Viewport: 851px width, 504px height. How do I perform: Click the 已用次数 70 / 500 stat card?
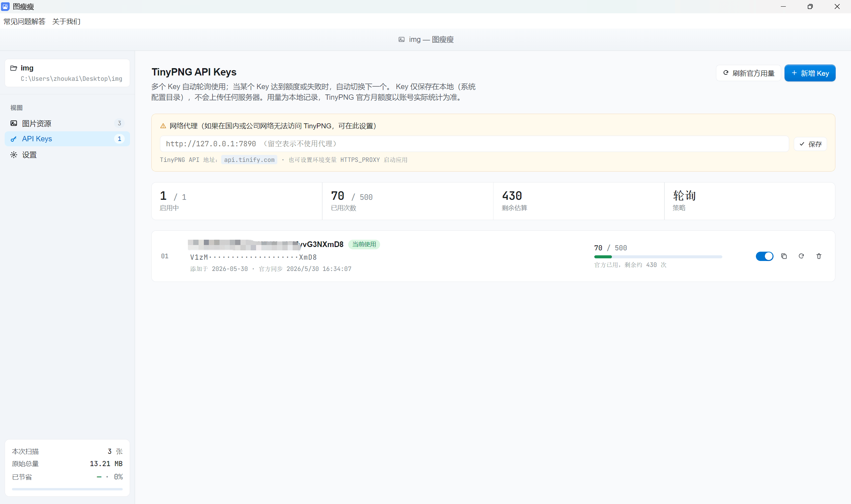408,201
